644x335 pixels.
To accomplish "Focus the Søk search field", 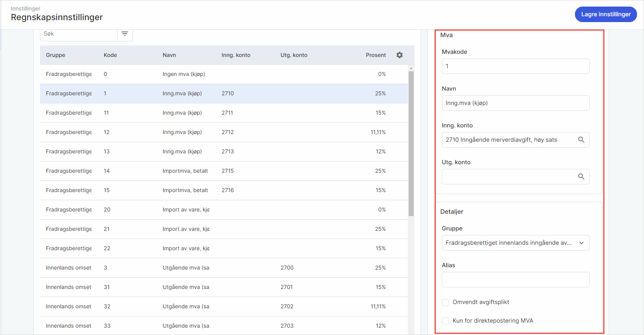I will (79, 34).
